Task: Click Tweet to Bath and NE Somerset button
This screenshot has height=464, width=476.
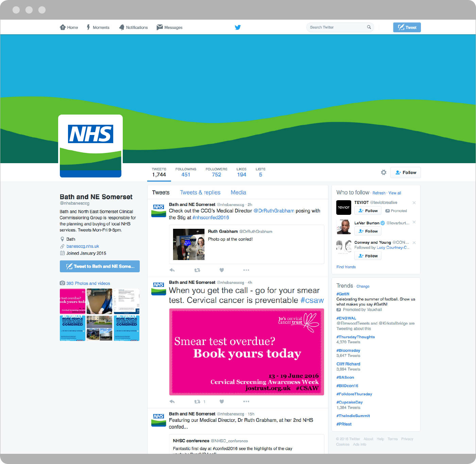Action: point(100,266)
